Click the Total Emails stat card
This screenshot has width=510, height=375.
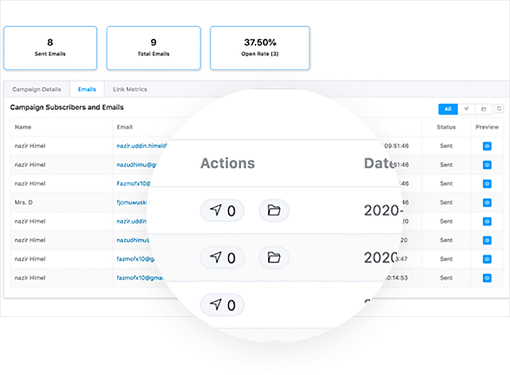(x=153, y=48)
